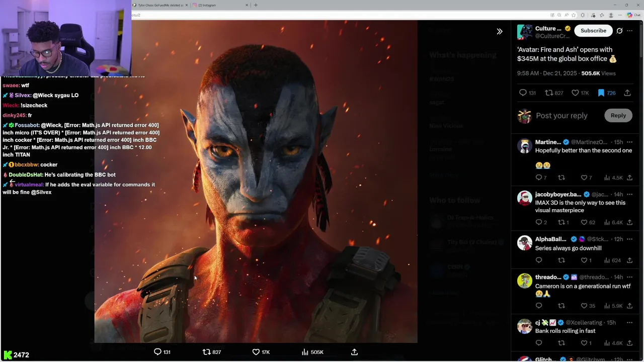Open more options on Martine reply

click(x=629, y=142)
